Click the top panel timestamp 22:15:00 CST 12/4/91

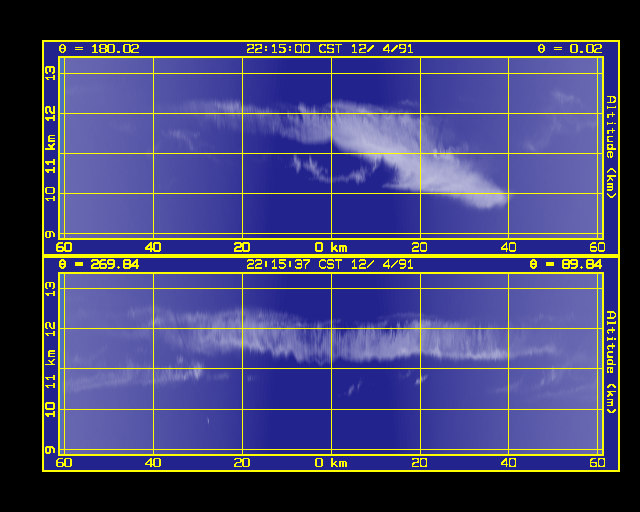tap(330, 49)
